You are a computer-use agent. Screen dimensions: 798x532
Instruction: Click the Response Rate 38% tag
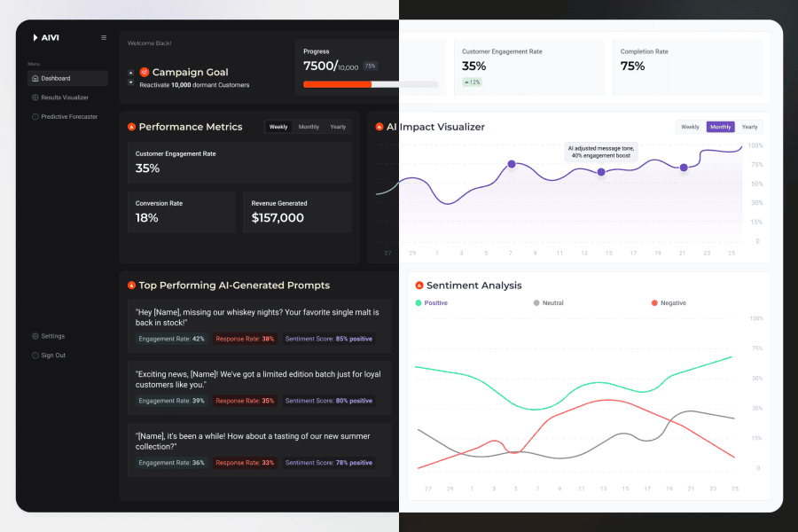pyautogui.click(x=245, y=339)
